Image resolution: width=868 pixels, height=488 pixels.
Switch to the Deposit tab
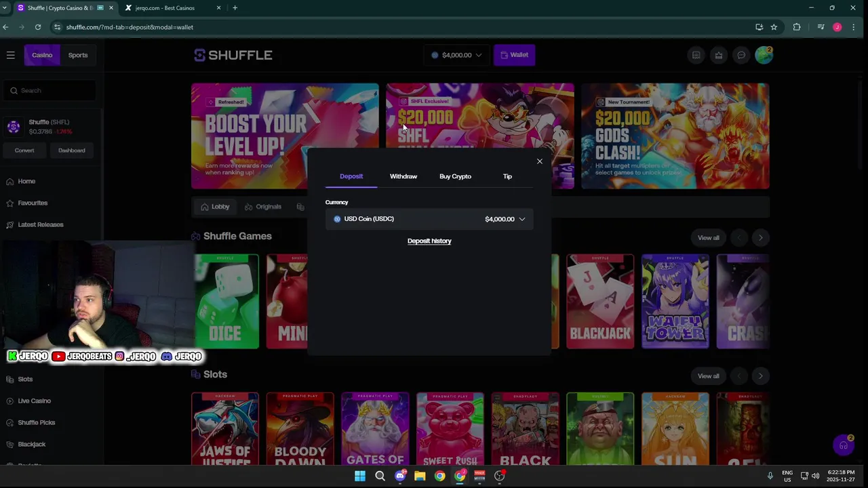click(x=351, y=176)
